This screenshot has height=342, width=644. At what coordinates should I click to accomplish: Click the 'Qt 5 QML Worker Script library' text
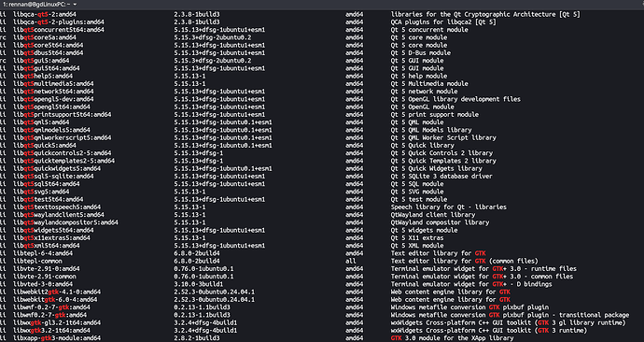coord(443,137)
